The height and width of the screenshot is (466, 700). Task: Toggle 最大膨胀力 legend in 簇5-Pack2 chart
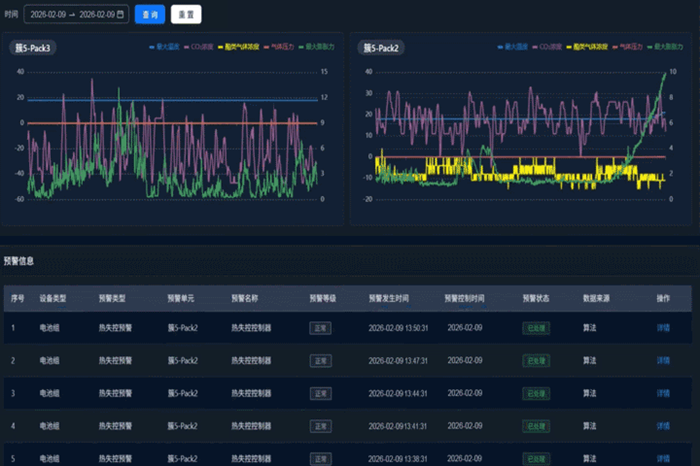tap(667, 47)
